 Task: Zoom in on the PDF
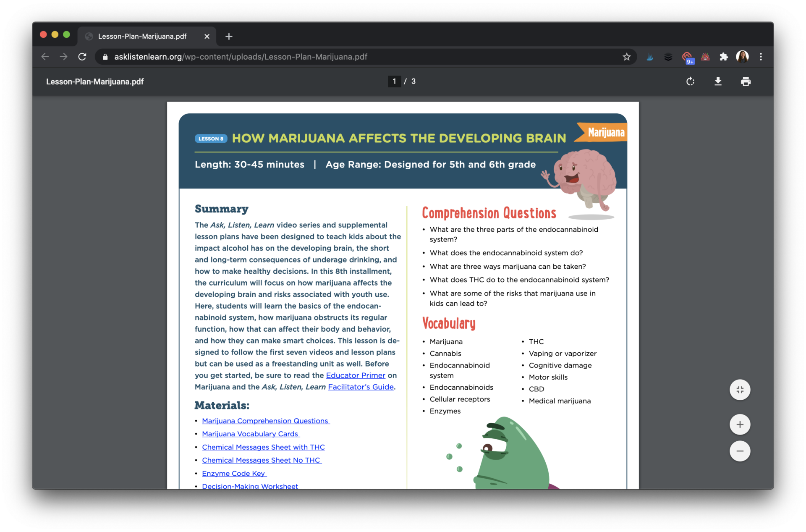tap(740, 424)
